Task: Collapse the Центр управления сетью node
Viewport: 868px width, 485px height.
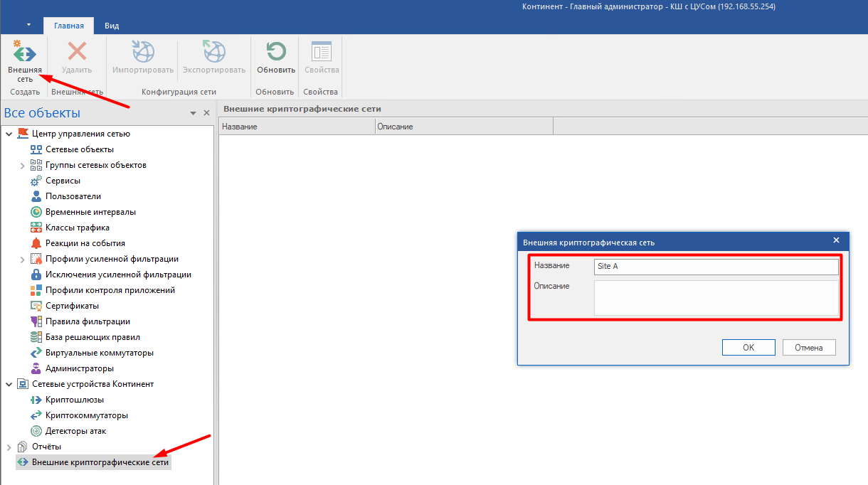Action: click(x=9, y=134)
